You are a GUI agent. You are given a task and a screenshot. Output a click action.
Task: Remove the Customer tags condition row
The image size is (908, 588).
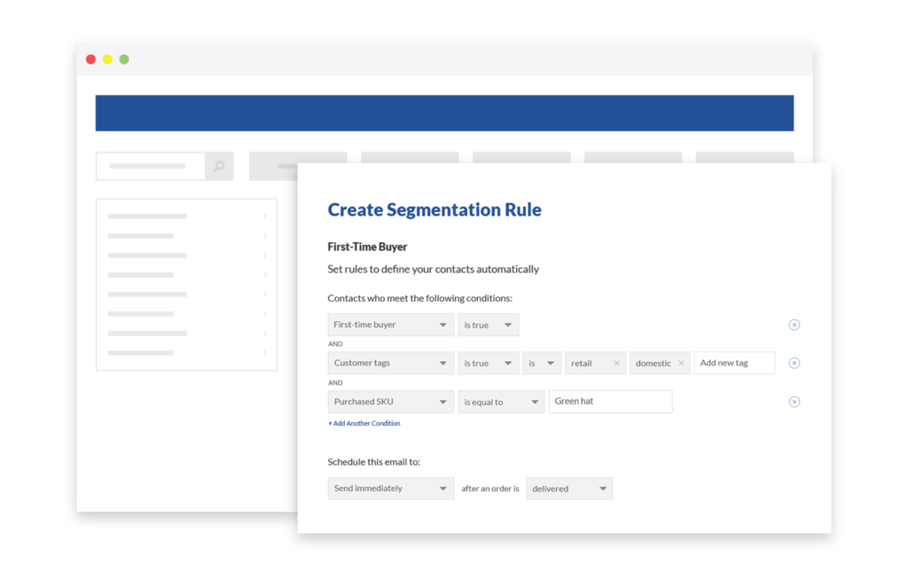794,363
